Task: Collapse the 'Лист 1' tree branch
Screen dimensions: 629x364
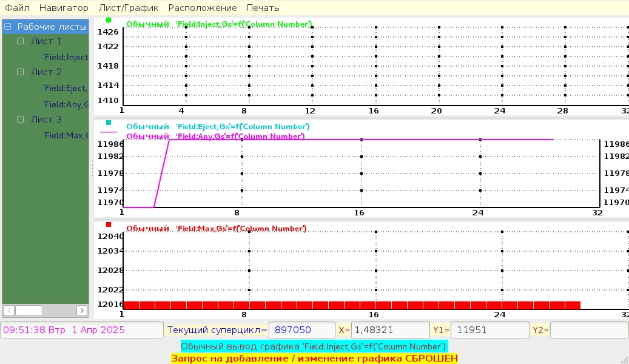Action: (21, 41)
